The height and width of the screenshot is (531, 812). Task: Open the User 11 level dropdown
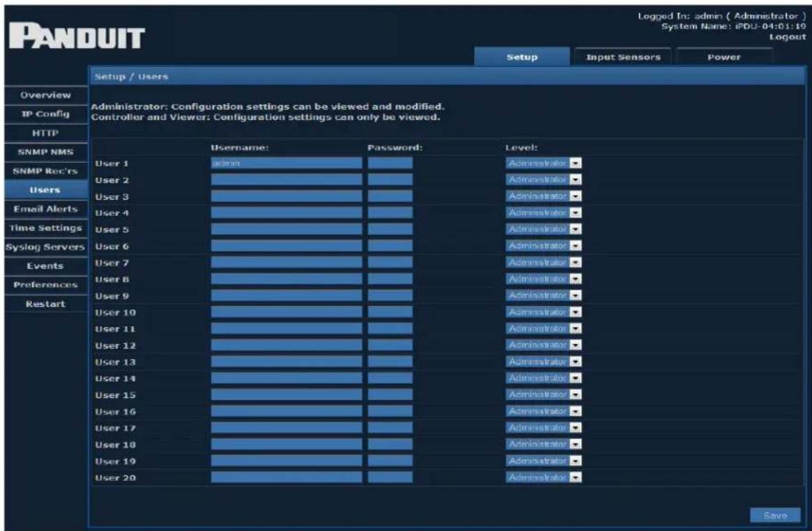coord(544,329)
